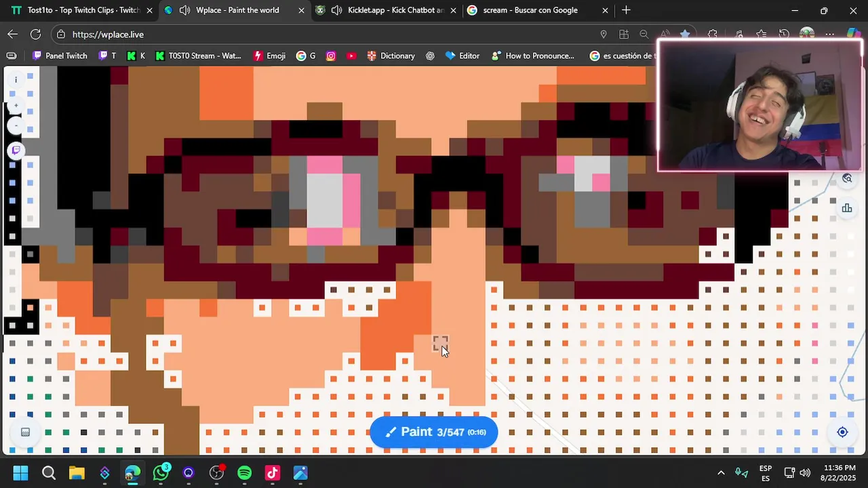Open Panel Twitch bookmark
Image resolution: width=868 pixels, height=488 pixels.
[60, 56]
